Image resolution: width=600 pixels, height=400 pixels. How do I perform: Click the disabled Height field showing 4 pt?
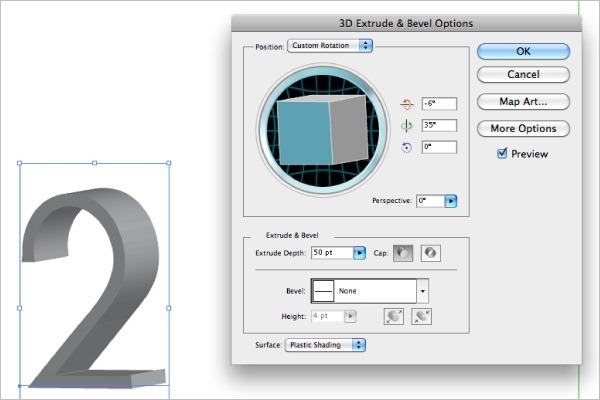328,316
